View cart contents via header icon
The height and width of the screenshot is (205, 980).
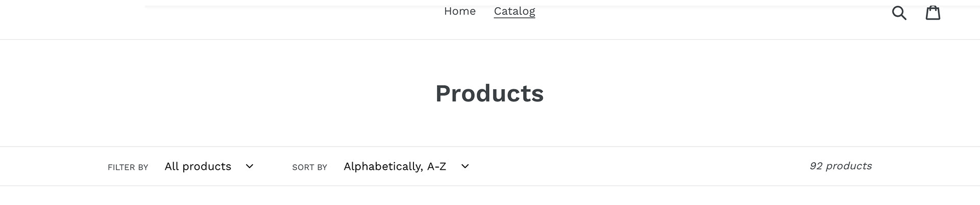click(933, 13)
